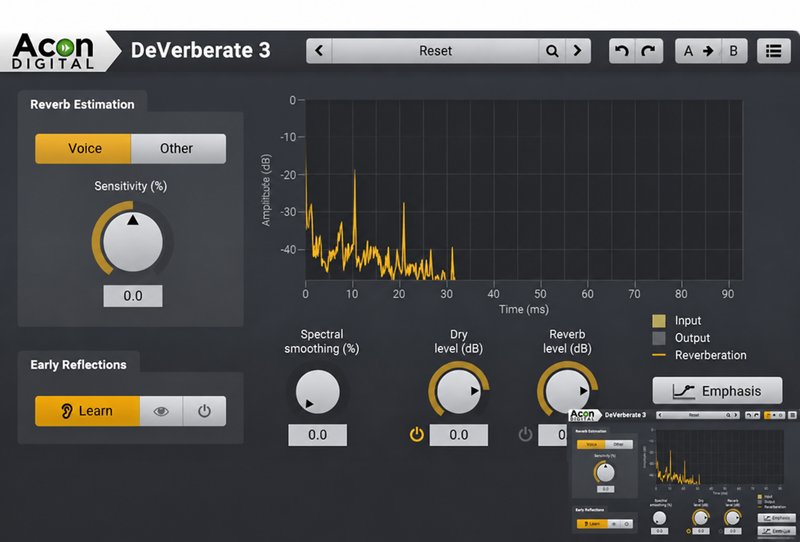800x542 pixels.
Task: Start Early Reflections Learn
Action: click(87, 411)
